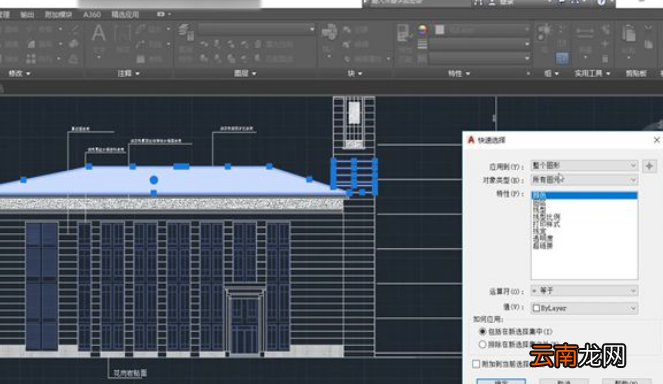
Task: Open the layer name dropdown in ribbon
Action: 257,29
